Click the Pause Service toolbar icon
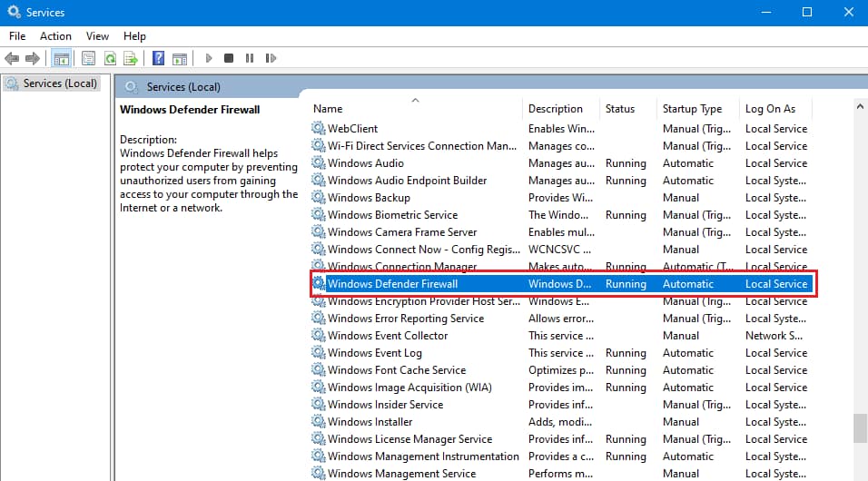 pos(250,58)
